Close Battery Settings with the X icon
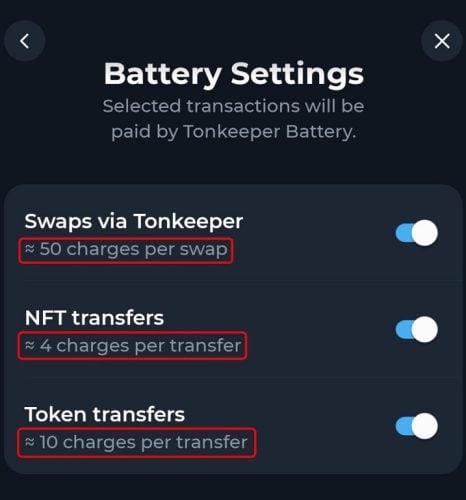Screen dimensions: 466x500 (442, 41)
